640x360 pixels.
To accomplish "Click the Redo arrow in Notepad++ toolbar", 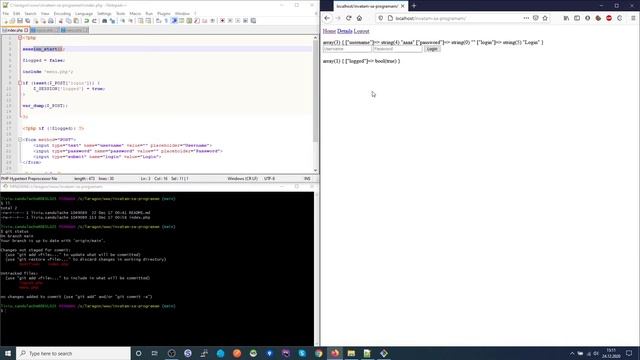I will click(x=94, y=21).
